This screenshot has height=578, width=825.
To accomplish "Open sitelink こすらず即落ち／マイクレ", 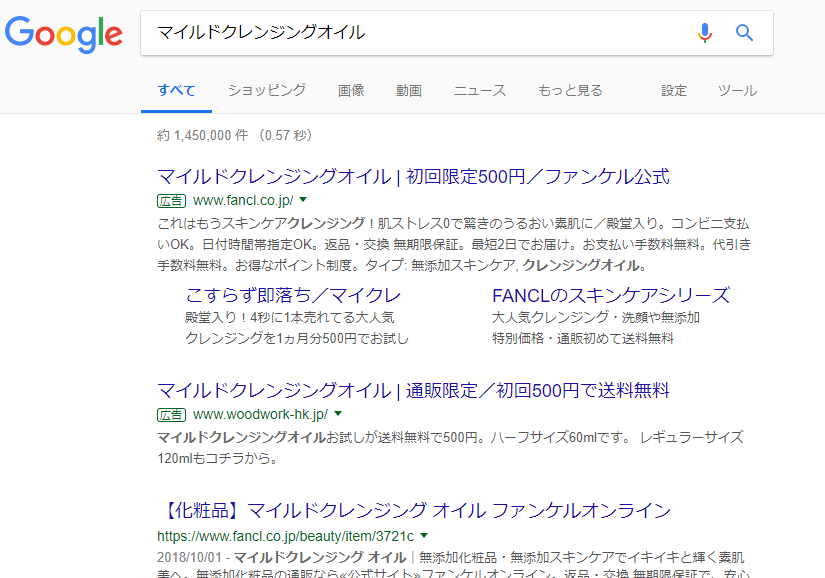I will click(x=293, y=296).
